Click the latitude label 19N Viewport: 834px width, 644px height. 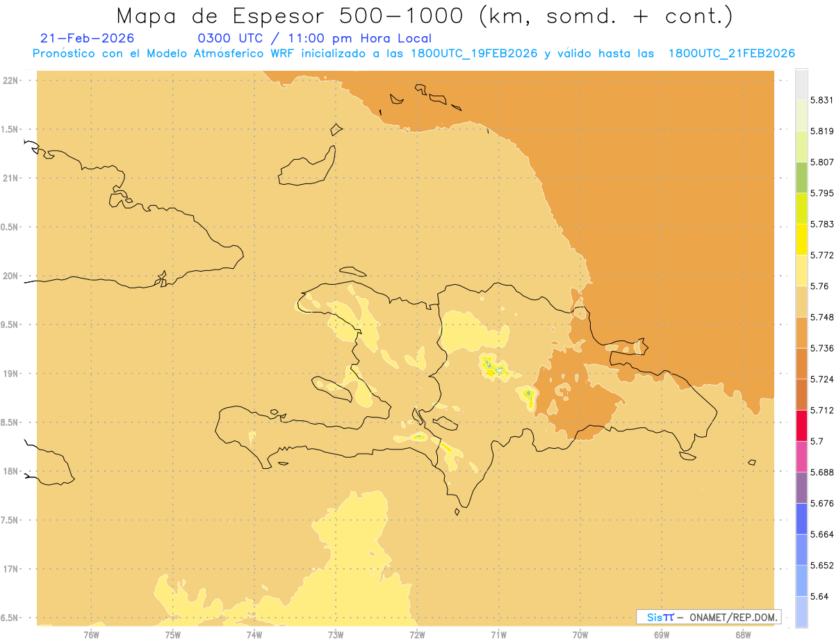(10, 373)
